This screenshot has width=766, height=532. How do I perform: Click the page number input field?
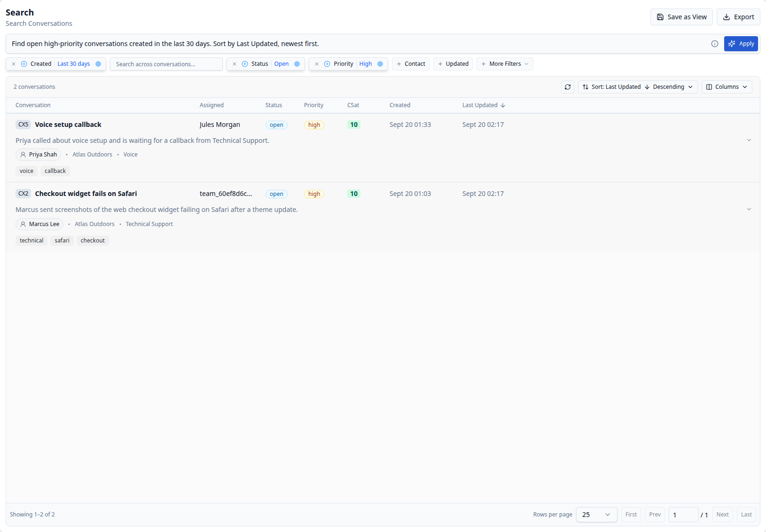point(683,515)
